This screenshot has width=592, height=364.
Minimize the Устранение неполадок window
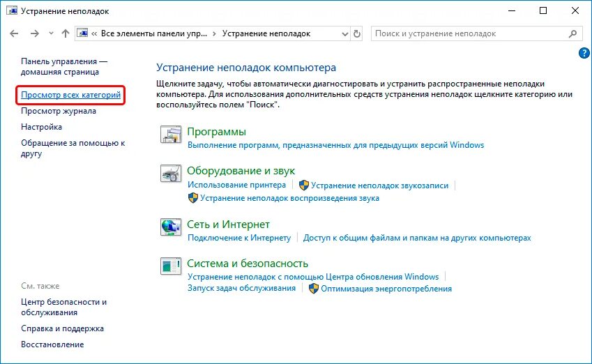coord(512,10)
